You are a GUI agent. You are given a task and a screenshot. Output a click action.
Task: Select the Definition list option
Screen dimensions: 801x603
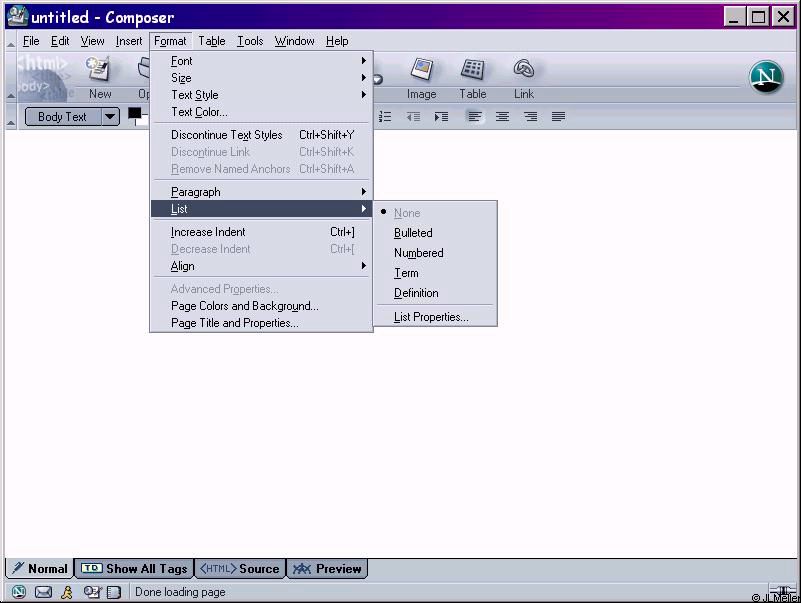click(x=435, y=293)
